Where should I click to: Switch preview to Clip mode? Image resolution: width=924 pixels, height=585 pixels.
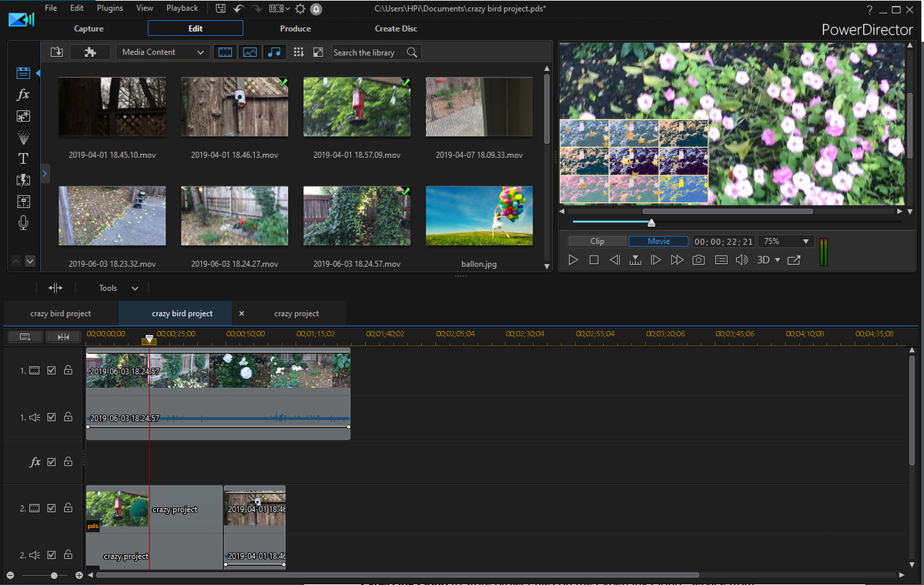598,242
